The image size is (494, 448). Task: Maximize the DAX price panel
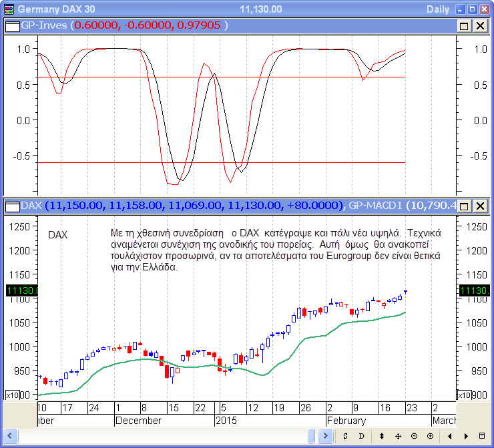[464, 206]
